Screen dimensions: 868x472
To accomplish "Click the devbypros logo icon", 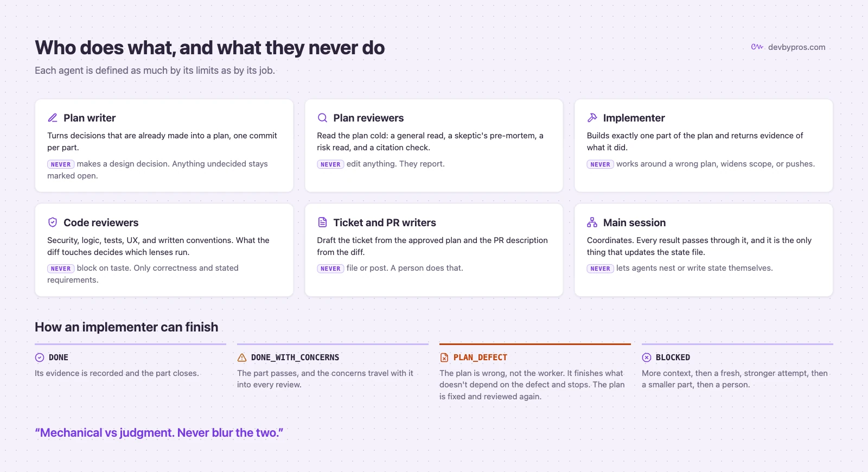I will point(757,47).
